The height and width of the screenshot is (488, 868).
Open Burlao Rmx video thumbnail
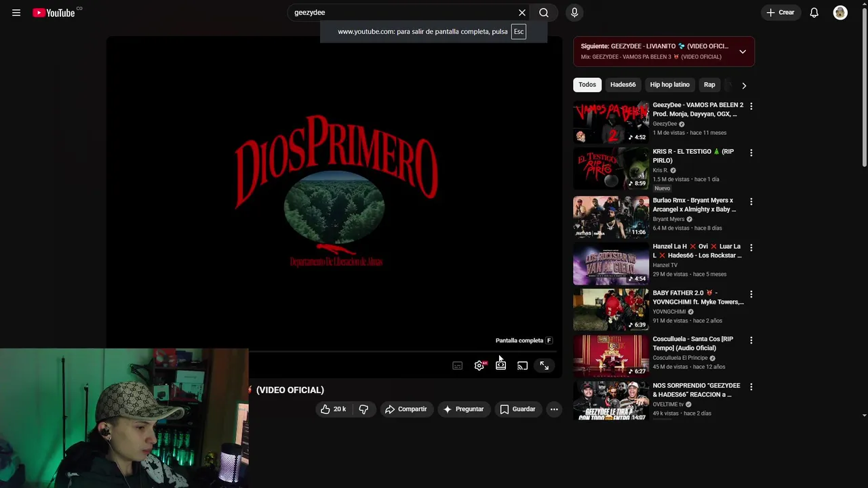coord(611,217)
